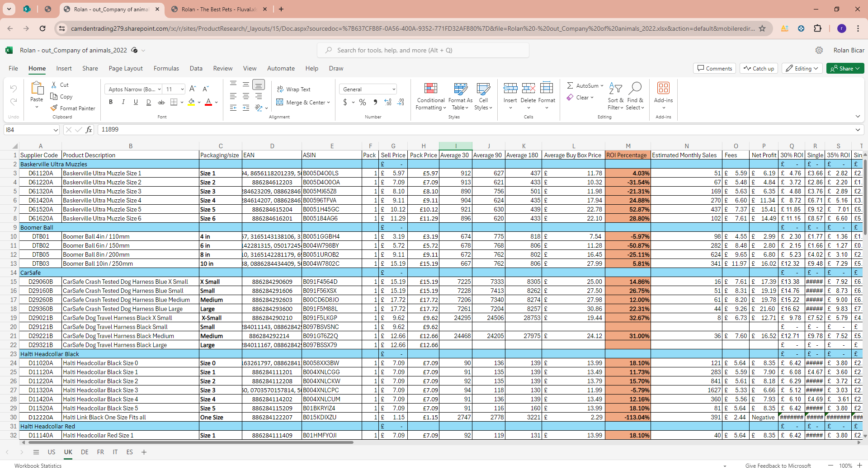Apply the red font color swatch
Screen dimensions: 868x470
tap(208, 103)
